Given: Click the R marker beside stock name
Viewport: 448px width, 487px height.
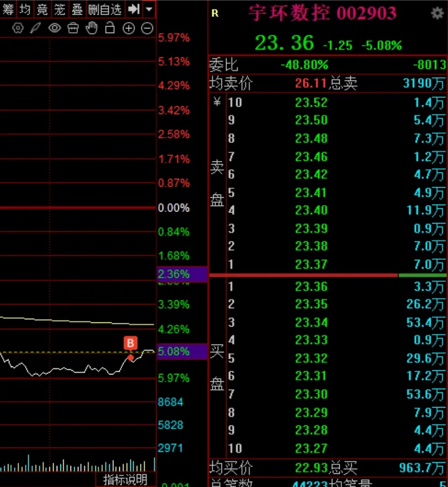Looking at the screenshot, I should point(215,14).
